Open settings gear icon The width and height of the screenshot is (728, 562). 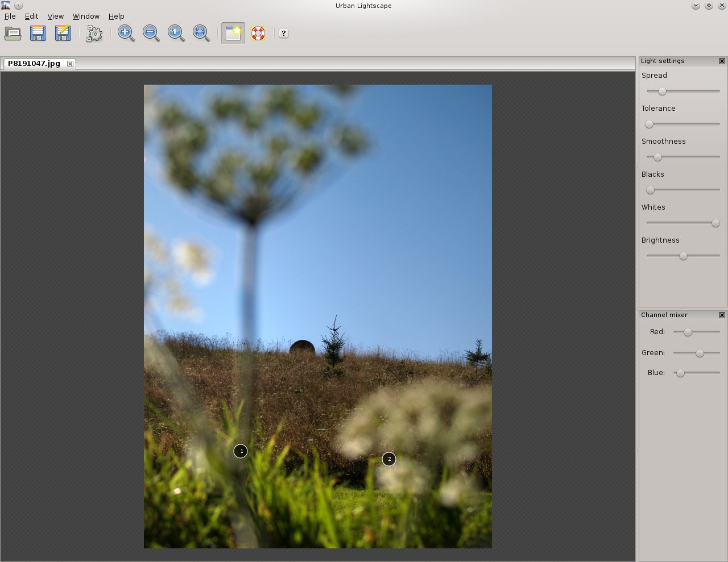click(94, 34)
